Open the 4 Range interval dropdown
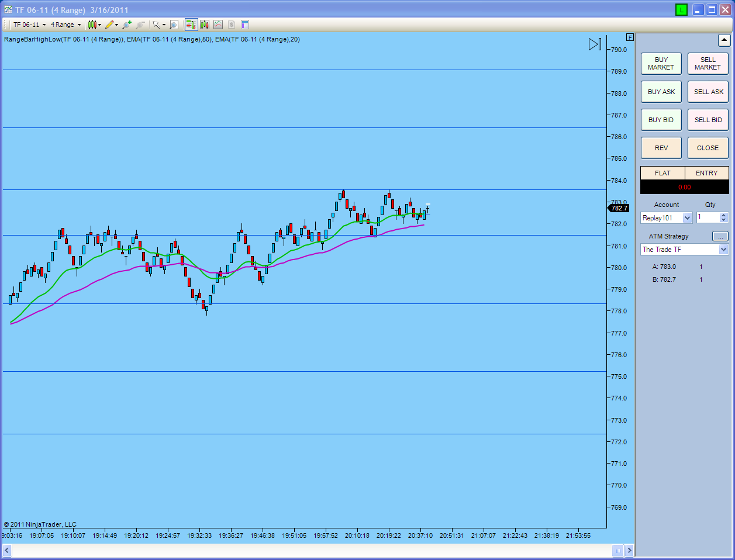The width and height of the screenshot is (735, 560). pos(65,25)
